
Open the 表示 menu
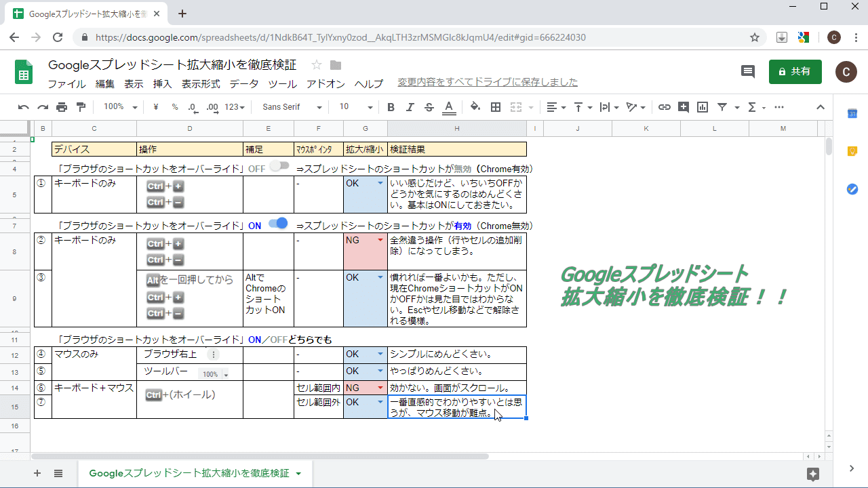coord(134,84)
